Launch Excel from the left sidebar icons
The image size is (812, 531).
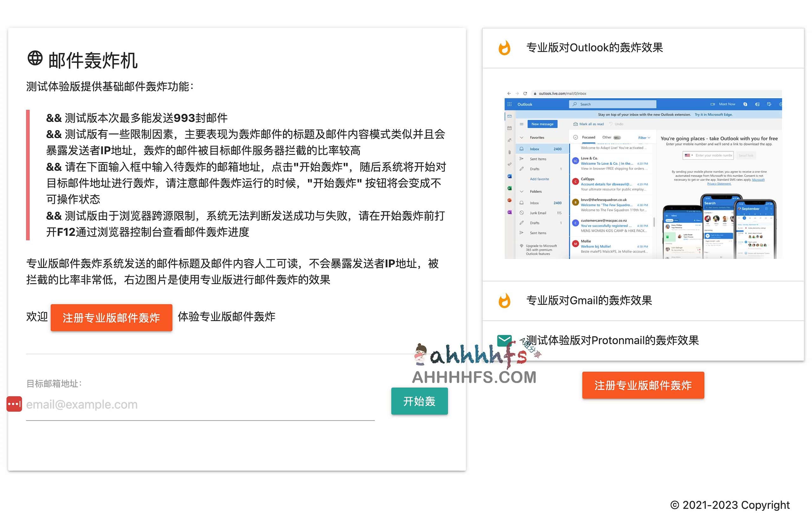coord(510,188)
